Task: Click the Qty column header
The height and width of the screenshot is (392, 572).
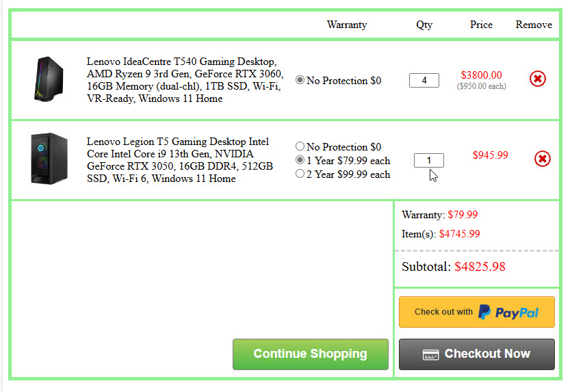Action: tap(424, 25)
